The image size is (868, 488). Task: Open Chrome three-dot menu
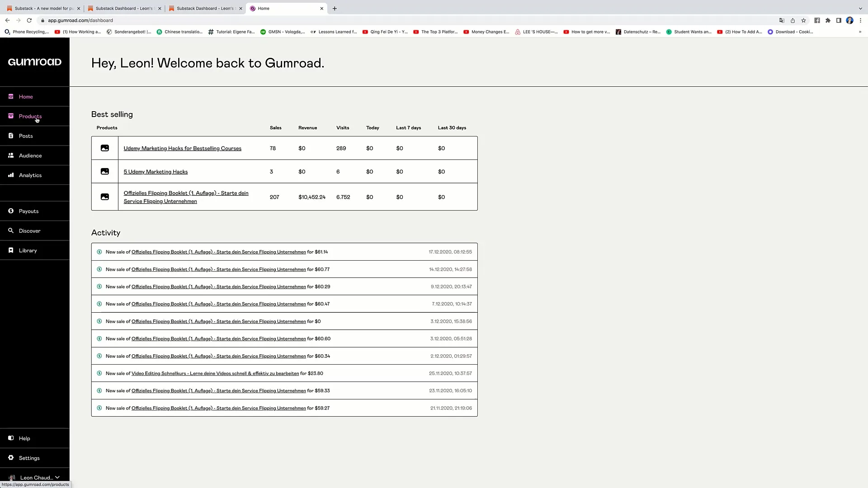tap(860, 20)
